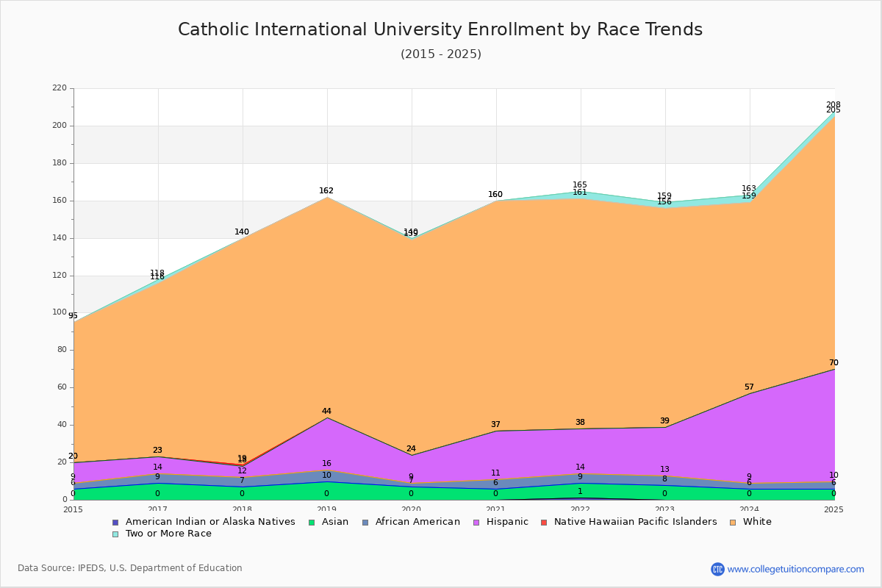Click the 44 data label at 2019
The height and width of the screenshot is (588, 882).
[326, 412]
